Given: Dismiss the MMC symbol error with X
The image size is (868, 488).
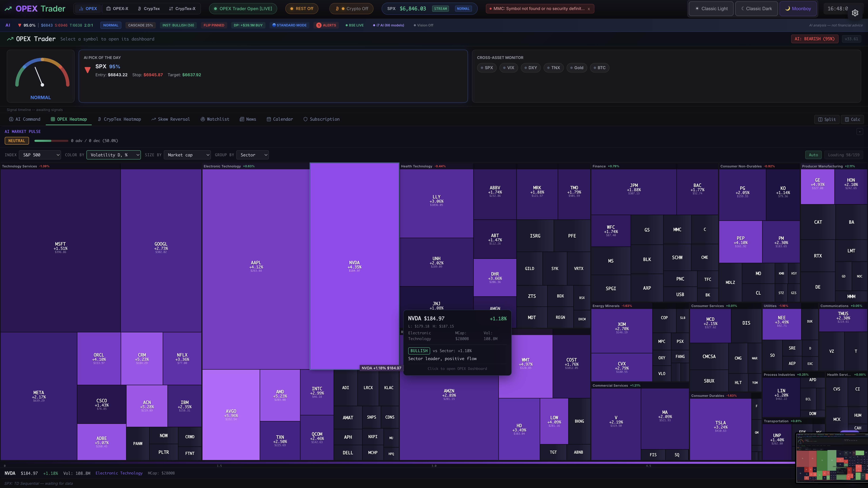Looking at the screenshot, I should click(589, 9).
